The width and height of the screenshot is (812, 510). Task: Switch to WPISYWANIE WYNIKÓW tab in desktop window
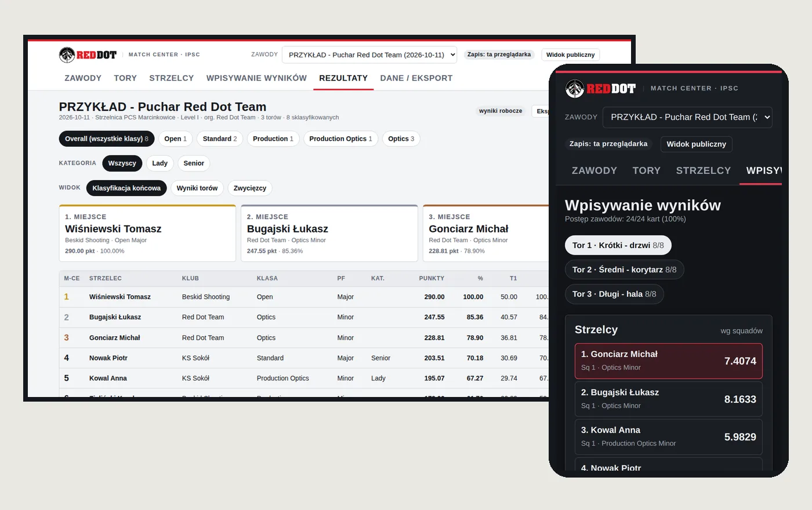(x=256, y=78)
